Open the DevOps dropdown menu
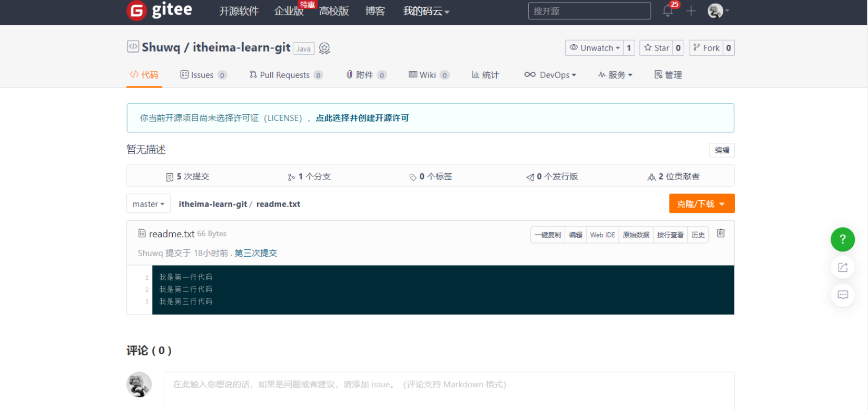Image resolution: width=868 pixels, height=410 pixels. (x=550, y=75)
